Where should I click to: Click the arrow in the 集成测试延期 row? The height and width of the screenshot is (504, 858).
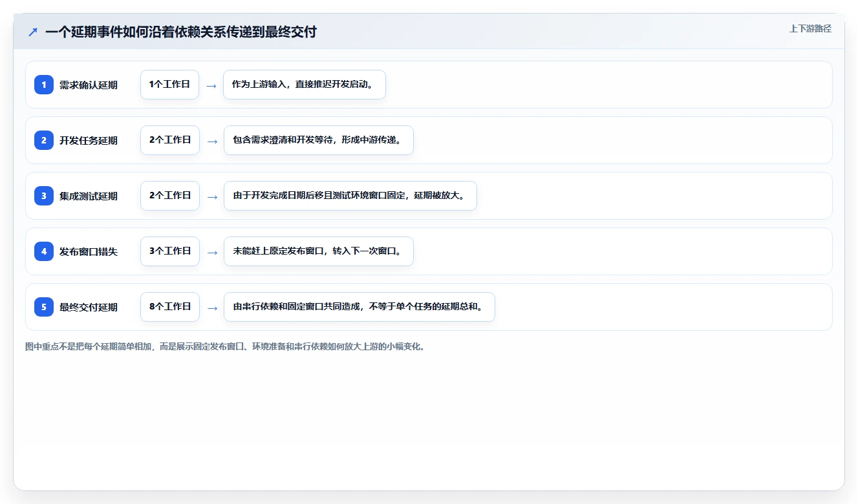coord(211,196)
